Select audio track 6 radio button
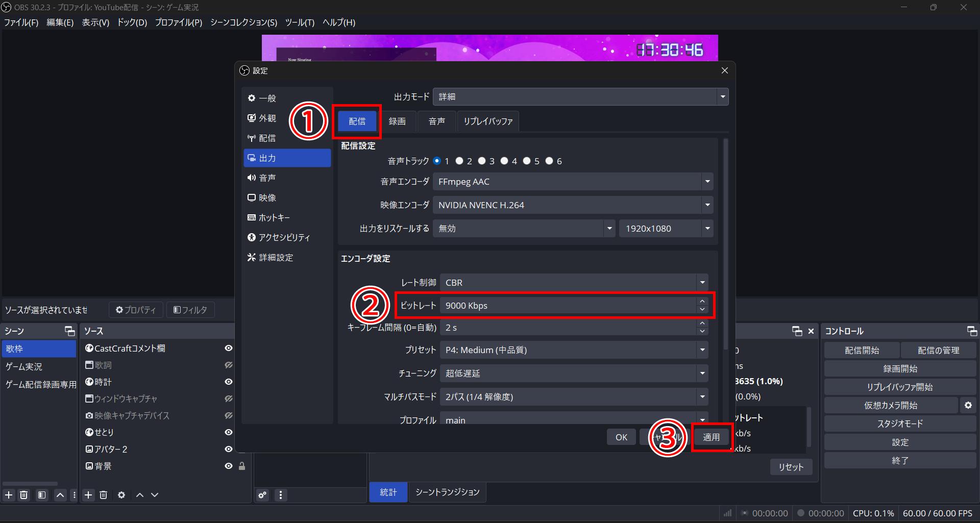980x523 pixels. [x=549, y=161]
